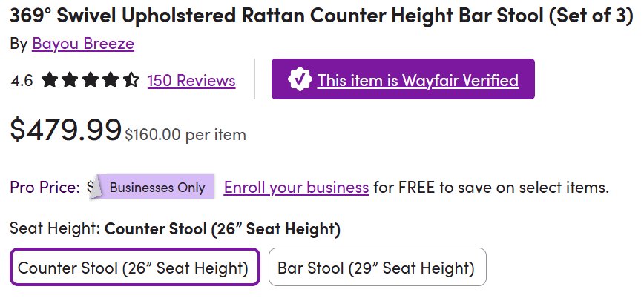Choose Bar Stool (29" Seat Height) option
644x301 pixels.
376,268
